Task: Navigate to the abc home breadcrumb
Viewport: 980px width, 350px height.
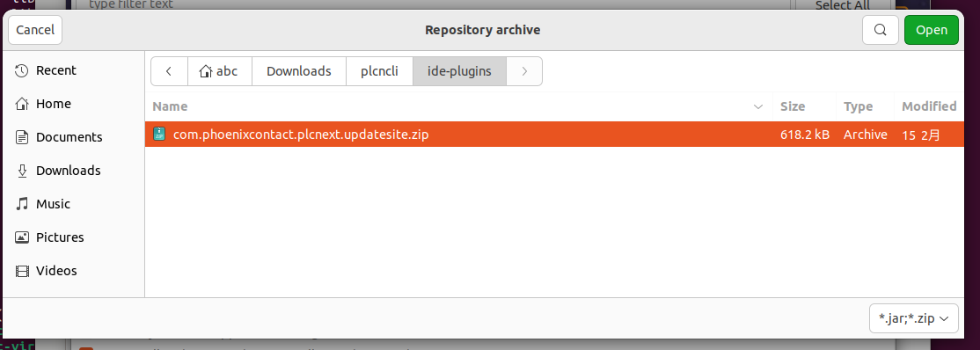Action: [x=219, y=71]
